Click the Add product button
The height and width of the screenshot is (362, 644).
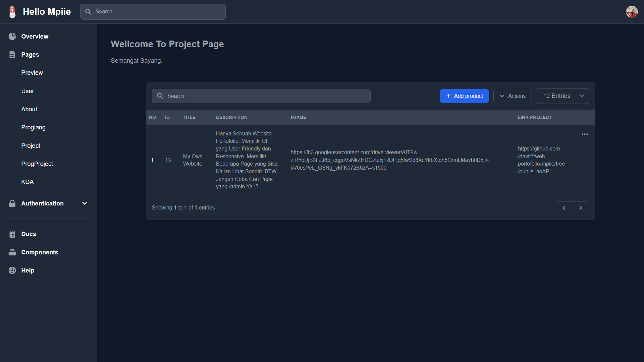pyautogui.click(x=464, y=96)
